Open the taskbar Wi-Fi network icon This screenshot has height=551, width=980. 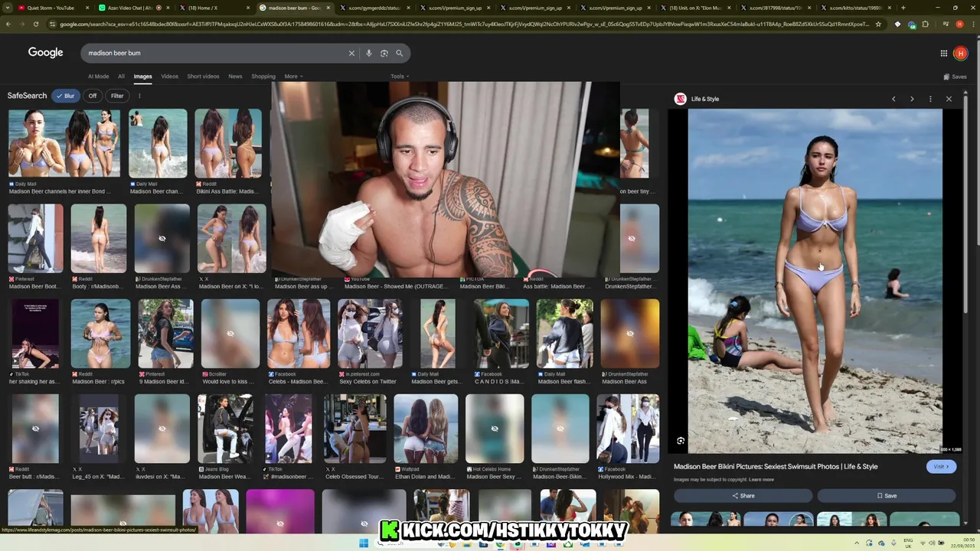[923, 543]
